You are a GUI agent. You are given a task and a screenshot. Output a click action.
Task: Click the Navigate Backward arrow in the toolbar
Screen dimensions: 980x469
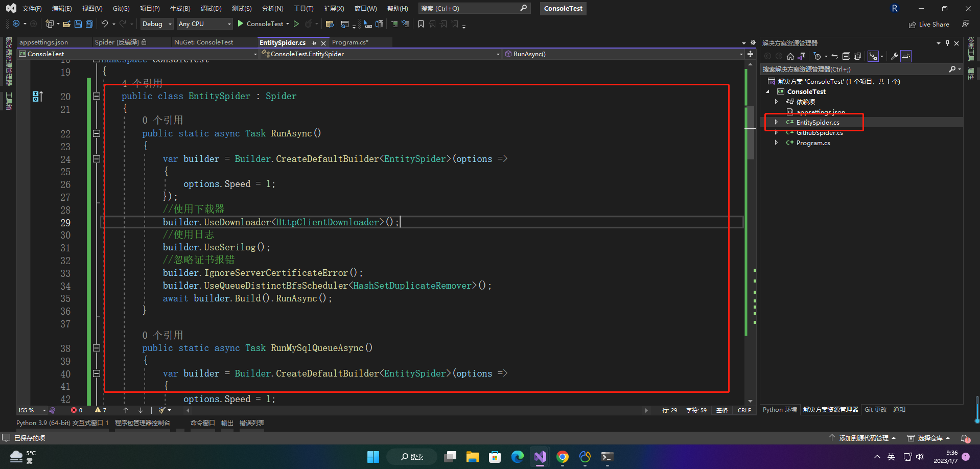tap(16, 24)
